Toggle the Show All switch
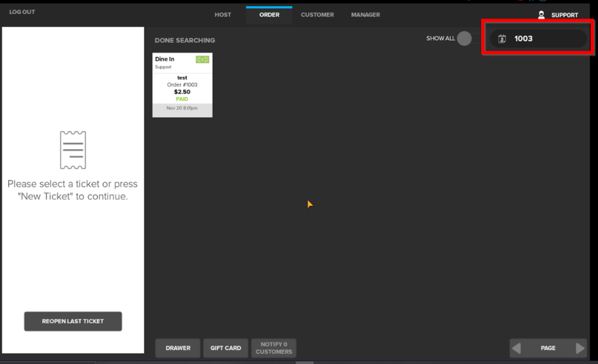Viewport: 598px width, 364px height. (464, 39)
